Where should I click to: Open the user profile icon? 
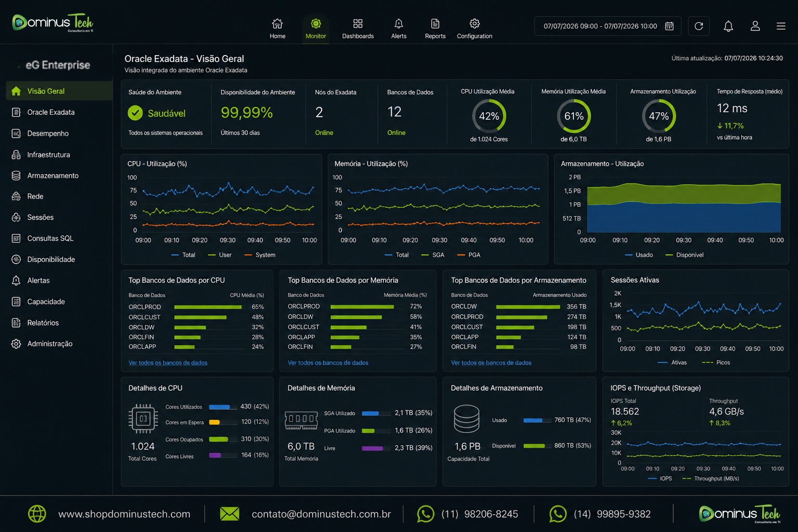pyautogui.click(x=755, y=26)
